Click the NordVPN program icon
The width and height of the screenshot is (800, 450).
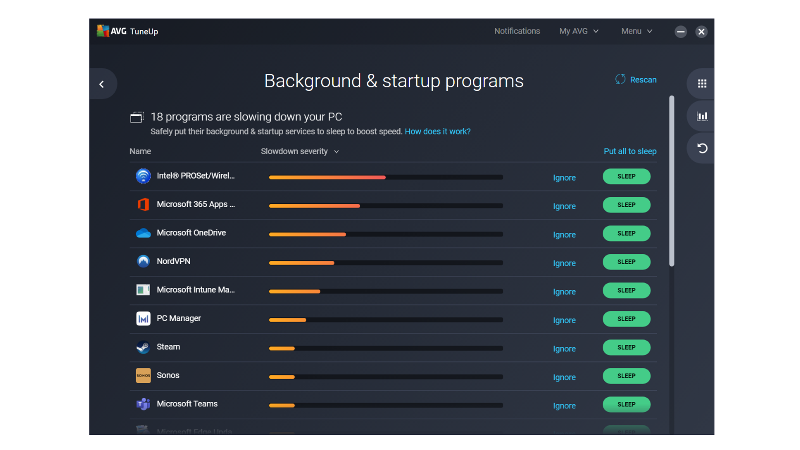pos(143,262)
